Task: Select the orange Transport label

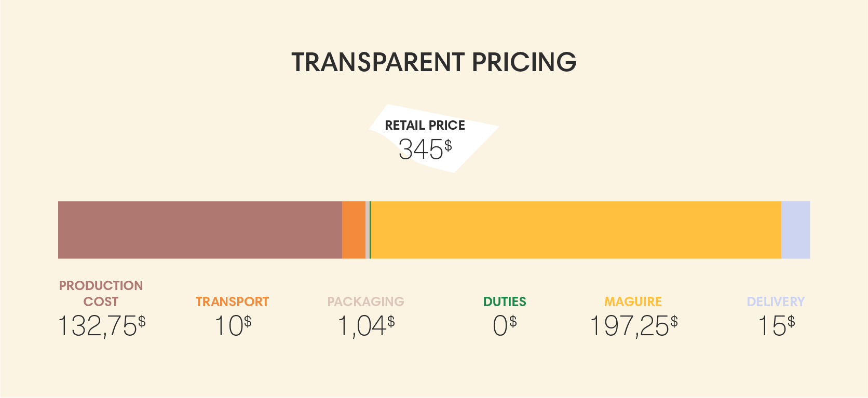Action: [232, 301]
